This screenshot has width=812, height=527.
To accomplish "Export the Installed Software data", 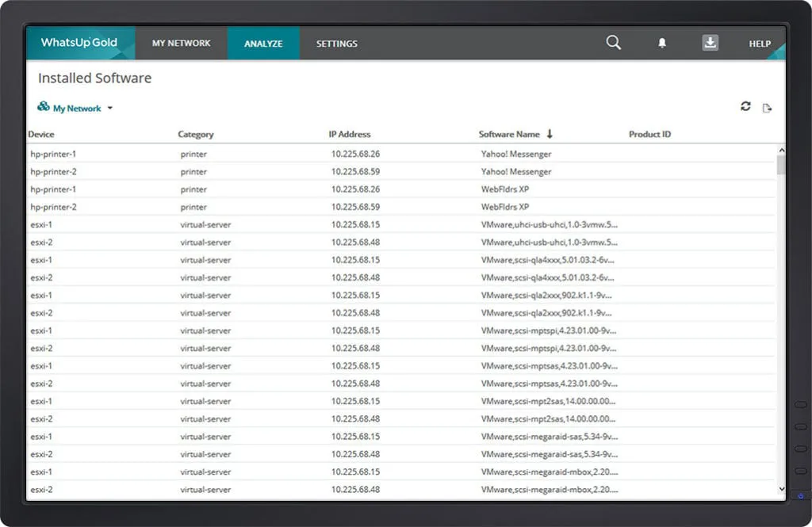I will (768, 106).
